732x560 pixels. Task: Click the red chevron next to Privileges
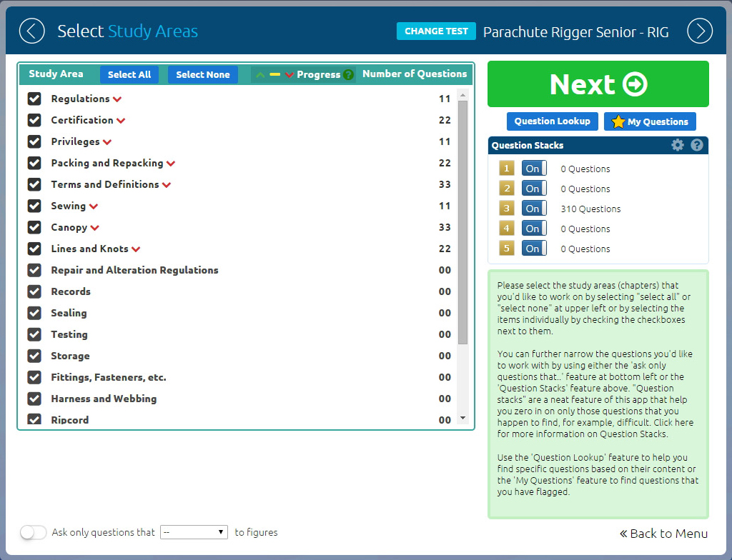pos(107,142)
